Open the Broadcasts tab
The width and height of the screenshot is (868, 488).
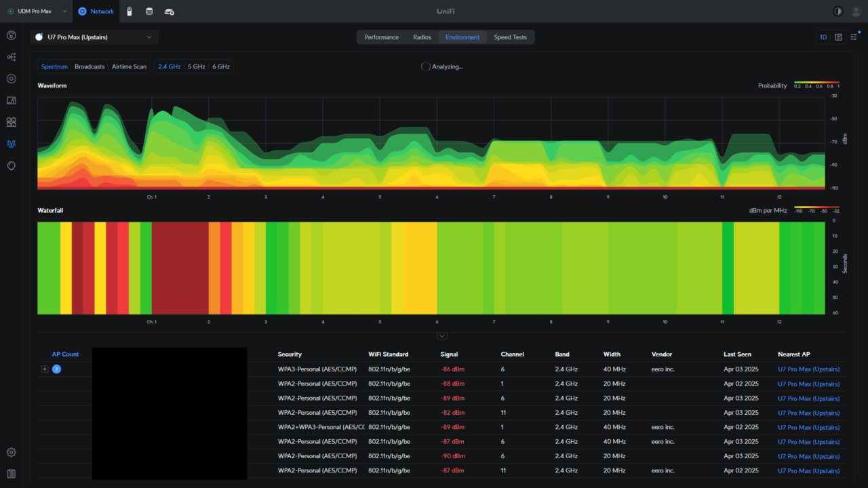[x=89, y=66]
